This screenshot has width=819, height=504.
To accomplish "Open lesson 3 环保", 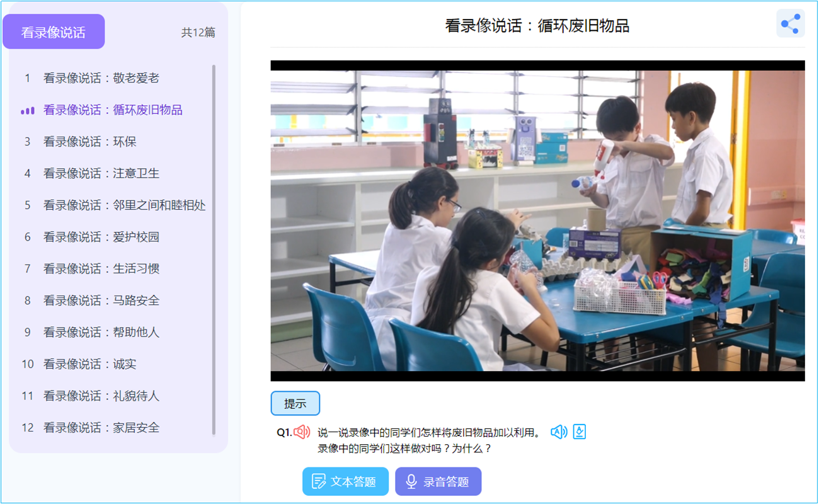I will (x=89, y=142).
